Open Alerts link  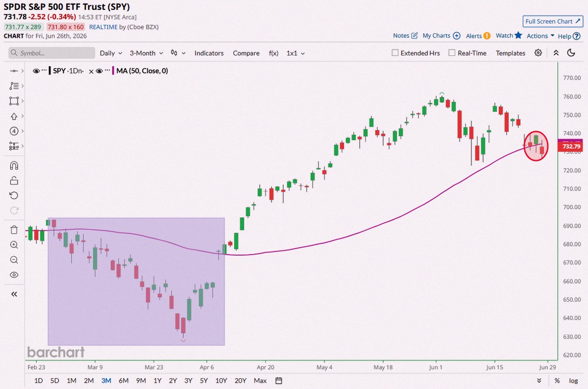pos(478,35)
